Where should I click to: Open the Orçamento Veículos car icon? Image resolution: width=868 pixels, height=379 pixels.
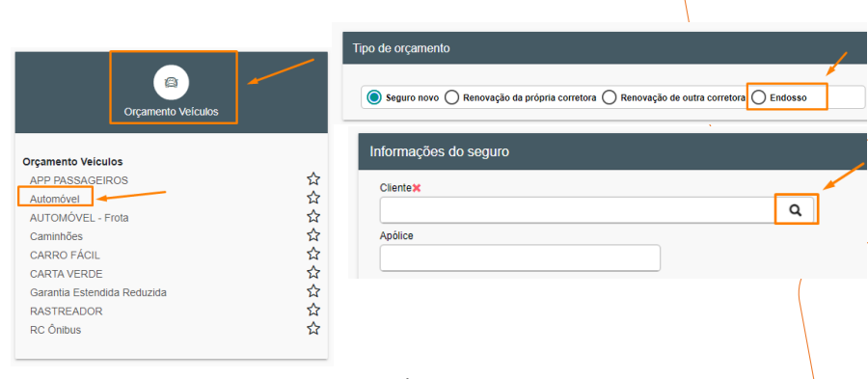point(171,82)
